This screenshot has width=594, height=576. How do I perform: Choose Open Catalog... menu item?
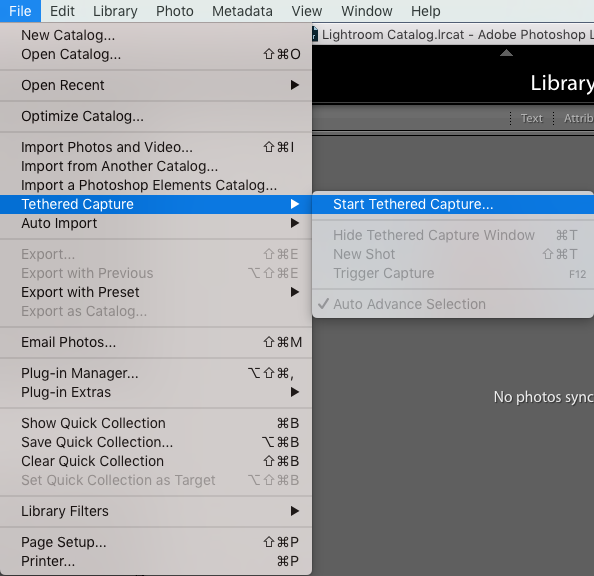[156, 54]
